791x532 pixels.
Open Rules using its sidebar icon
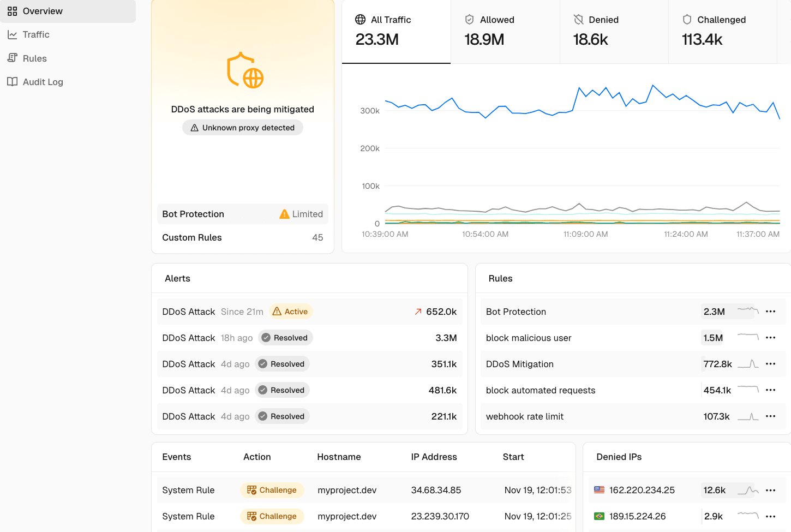click(12, 58)
